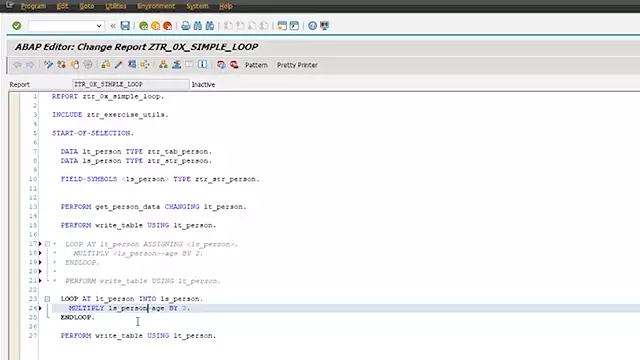This screenshot has height=360, width=640.
Task: Click the Pretty Printer button
Action: click(x=297, y=65)
